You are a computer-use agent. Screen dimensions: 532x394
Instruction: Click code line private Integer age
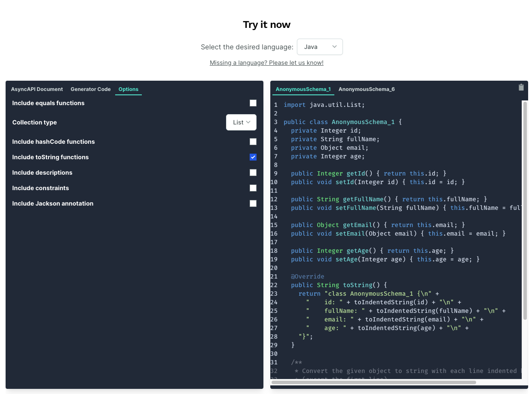click(328, 156)
